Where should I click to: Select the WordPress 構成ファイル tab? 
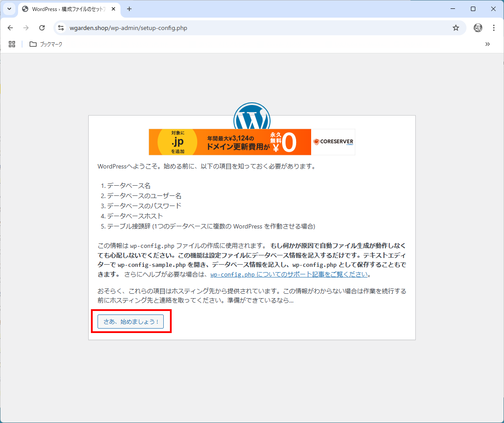(x=66, y=9)
